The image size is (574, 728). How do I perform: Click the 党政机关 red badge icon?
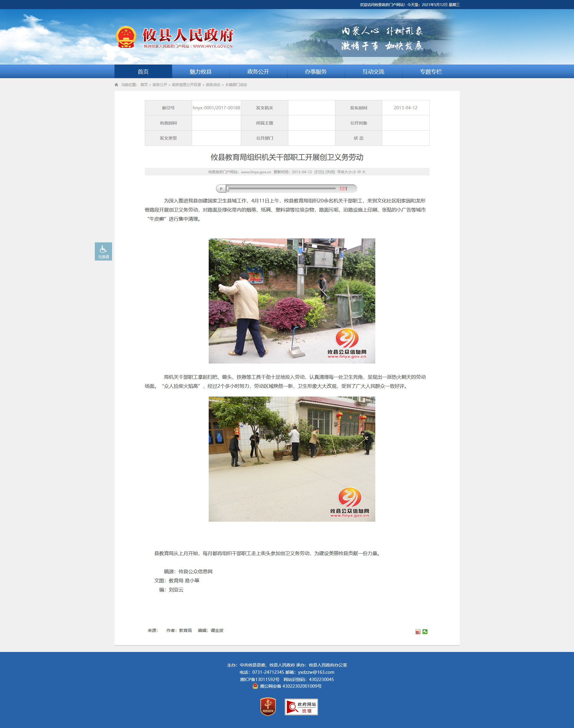point(268,706)
